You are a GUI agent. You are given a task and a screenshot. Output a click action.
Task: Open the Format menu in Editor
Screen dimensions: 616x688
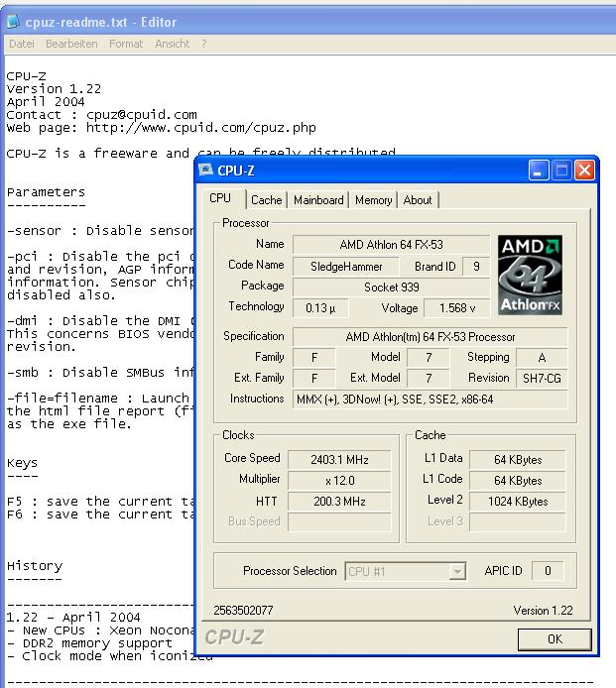click(x=126, y=44)
